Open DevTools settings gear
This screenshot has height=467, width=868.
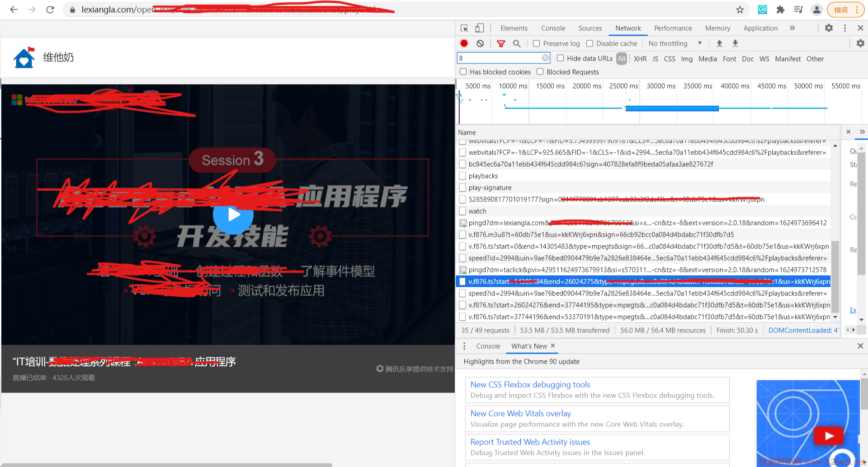829,28
